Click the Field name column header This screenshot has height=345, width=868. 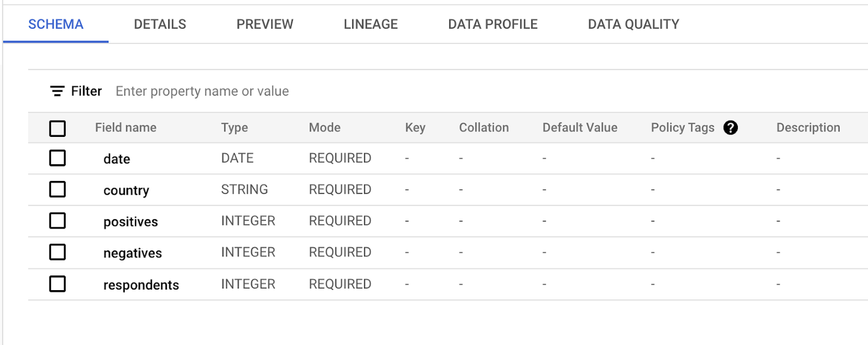[125, 128]
